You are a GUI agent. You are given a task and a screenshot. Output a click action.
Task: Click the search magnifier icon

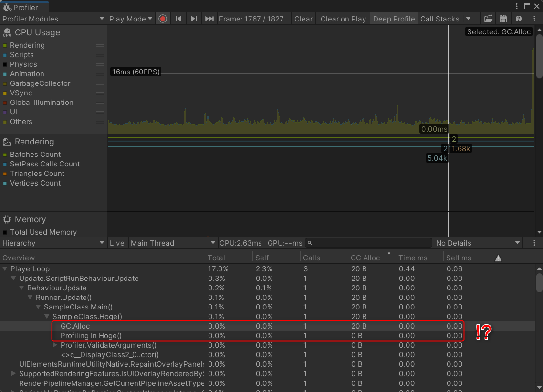(310, 243)
